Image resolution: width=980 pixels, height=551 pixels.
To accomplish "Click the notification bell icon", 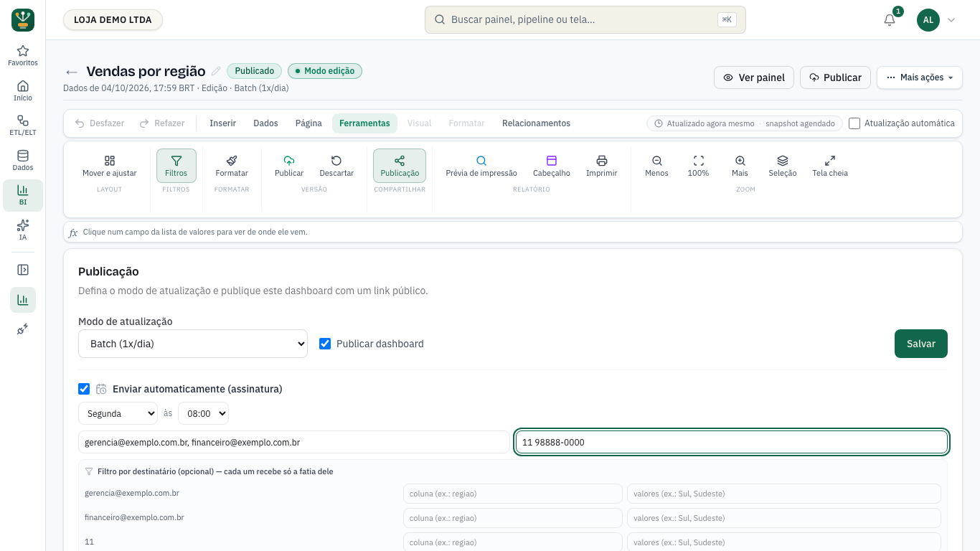I will pyautogui.click(x=890, y=20).
